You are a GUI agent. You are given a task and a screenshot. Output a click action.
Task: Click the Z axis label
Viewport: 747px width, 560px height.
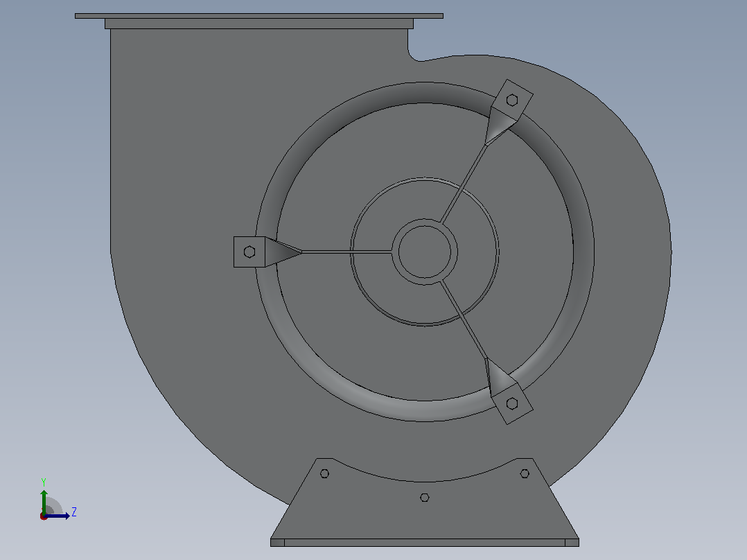click(x=74, y=512)
